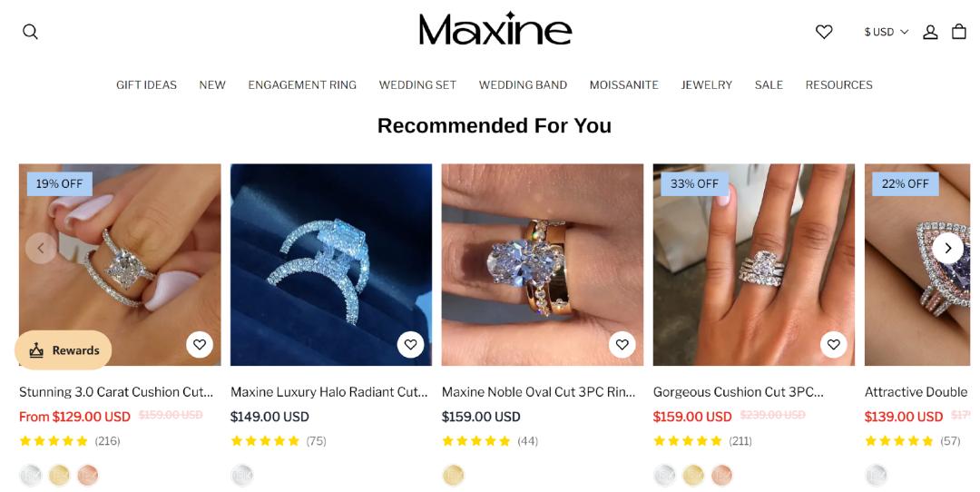
Task: Select rose gold swatch under Stunning 3.0 Carat
Action: 88,476
